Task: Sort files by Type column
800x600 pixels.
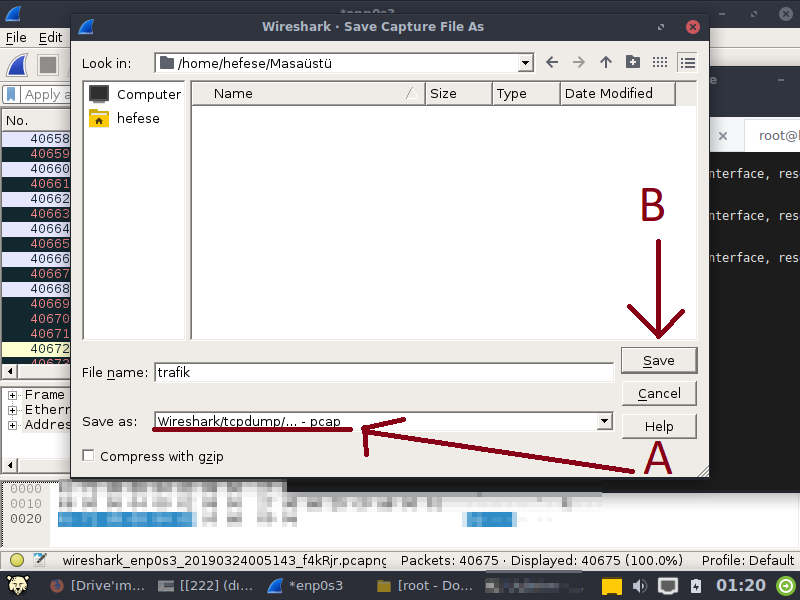Action: (x=526, y=93)
